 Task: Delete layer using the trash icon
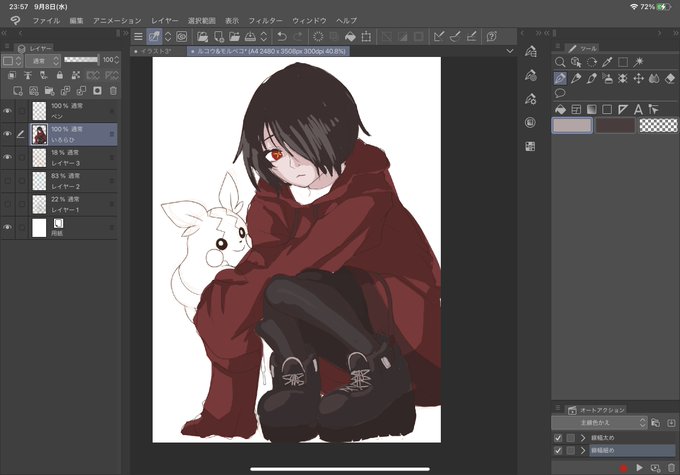pos(113,91)
